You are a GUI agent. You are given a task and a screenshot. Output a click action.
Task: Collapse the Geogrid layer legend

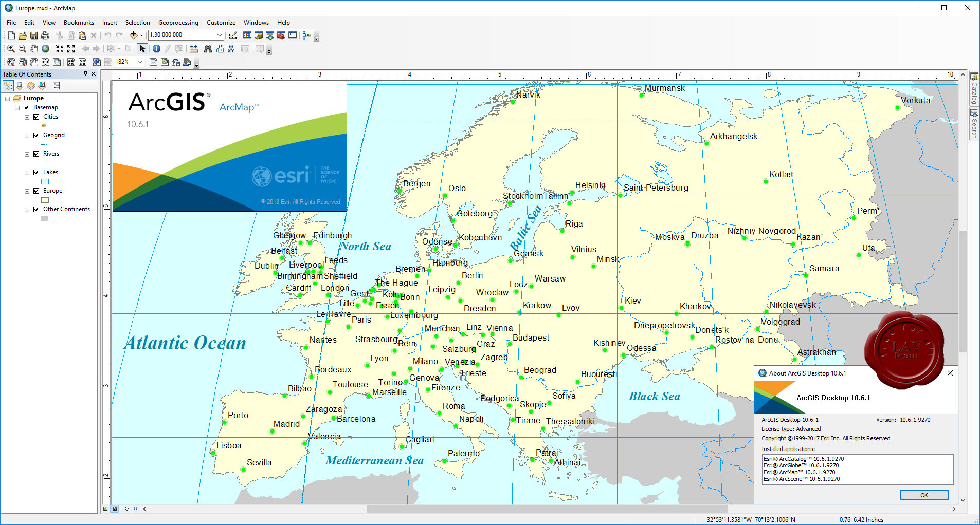[x=27, y=136]
